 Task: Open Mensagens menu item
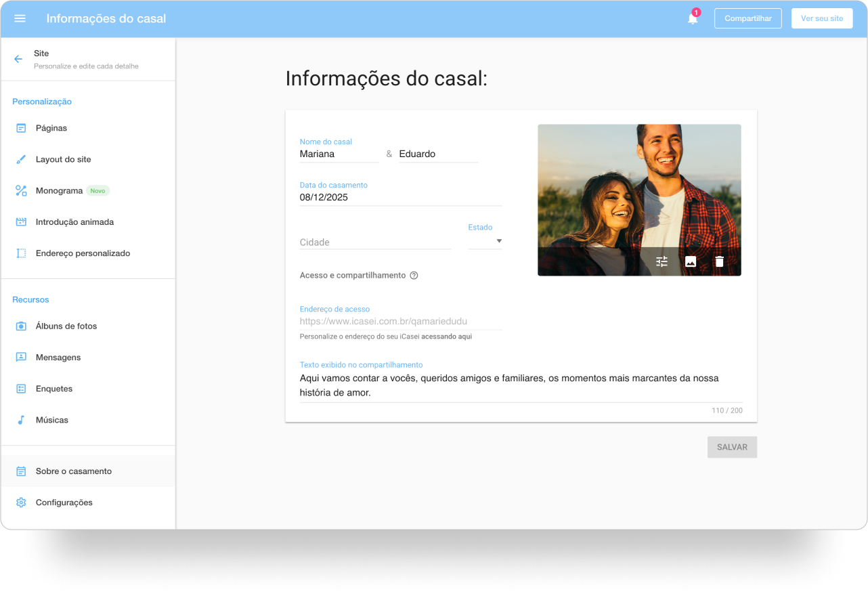[x=88, y=358]
